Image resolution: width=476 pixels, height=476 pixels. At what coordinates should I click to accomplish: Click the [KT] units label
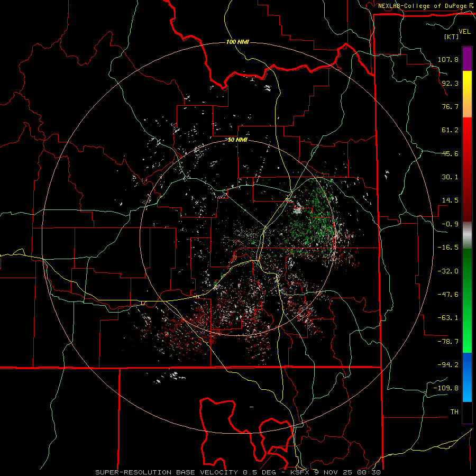(x=452, y=36)
